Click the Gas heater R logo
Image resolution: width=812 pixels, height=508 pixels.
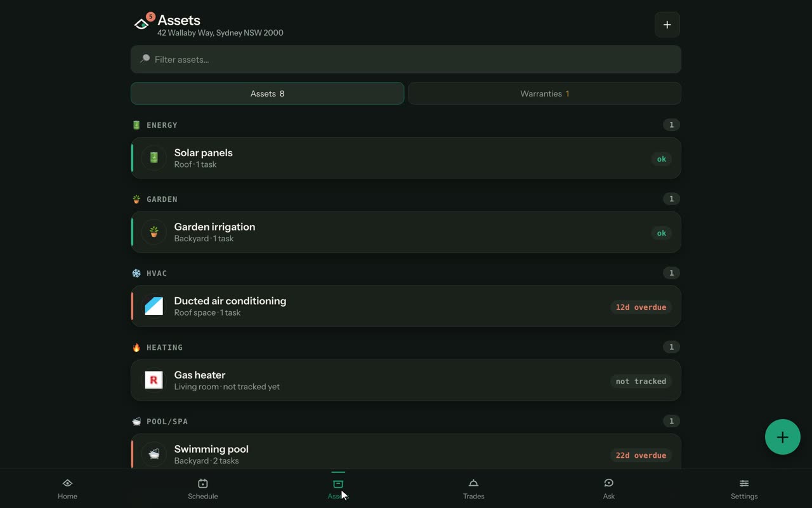pos(154,380)
